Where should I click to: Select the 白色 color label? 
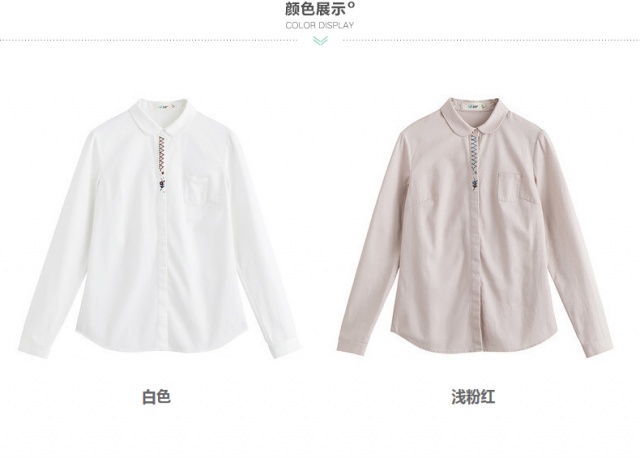pyautogui.click(x=156, y=397)
